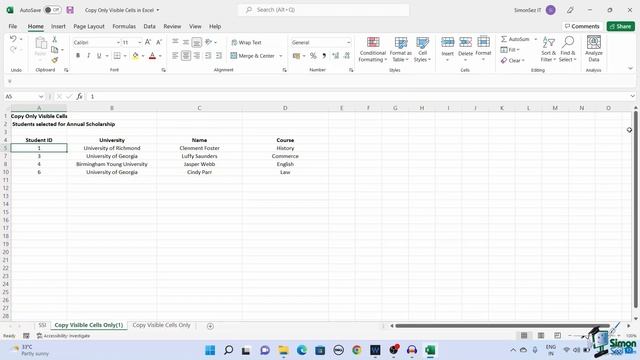This screenshot has height=360, width=640.
Task: Open the Format cells menu
Action: [x=483, y=49]
